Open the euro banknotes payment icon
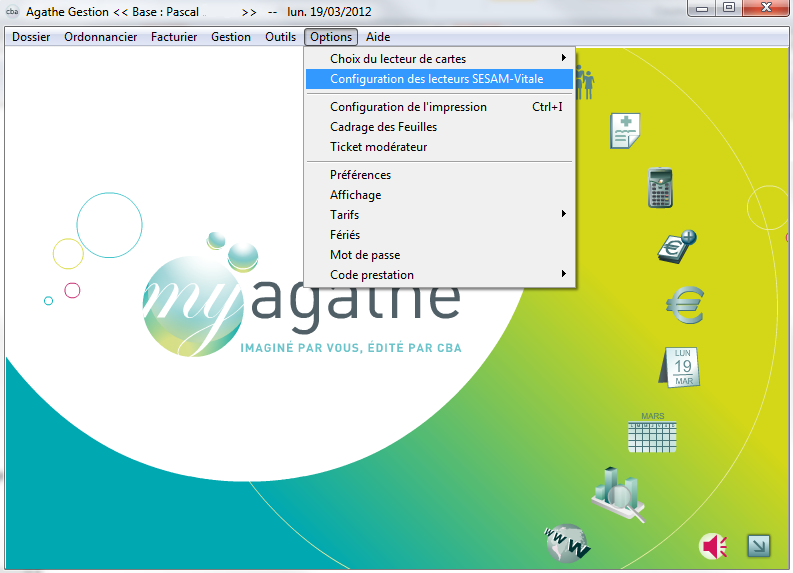The width and height of the screenshot is (793, 573). click(x=677, y=247)
